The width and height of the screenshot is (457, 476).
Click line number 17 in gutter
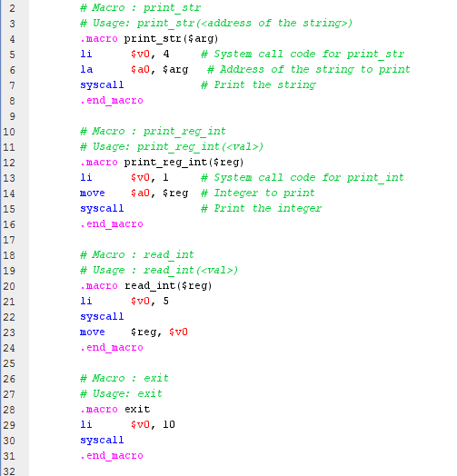pos(9,240)
